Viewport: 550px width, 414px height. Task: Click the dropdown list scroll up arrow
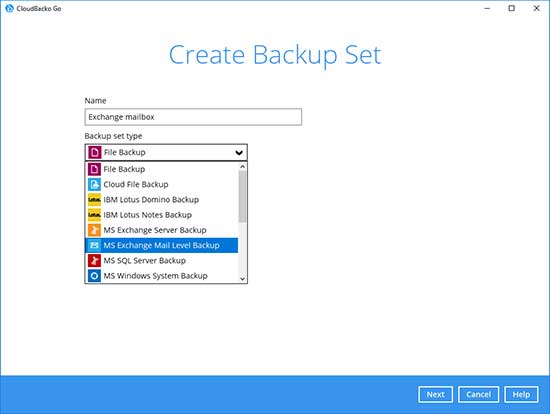(x=242, y=167)
